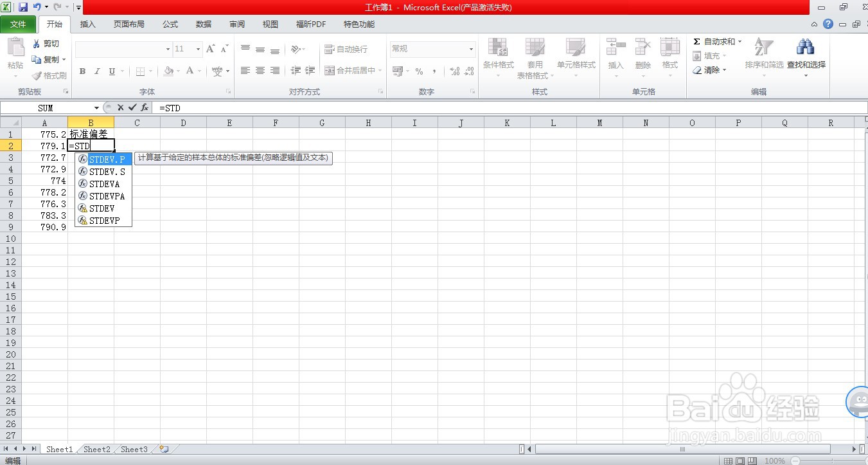Screen dimensions: 868x465
Task: Switch to Insert (插入) ribbon tab
Action: [88, 24]
